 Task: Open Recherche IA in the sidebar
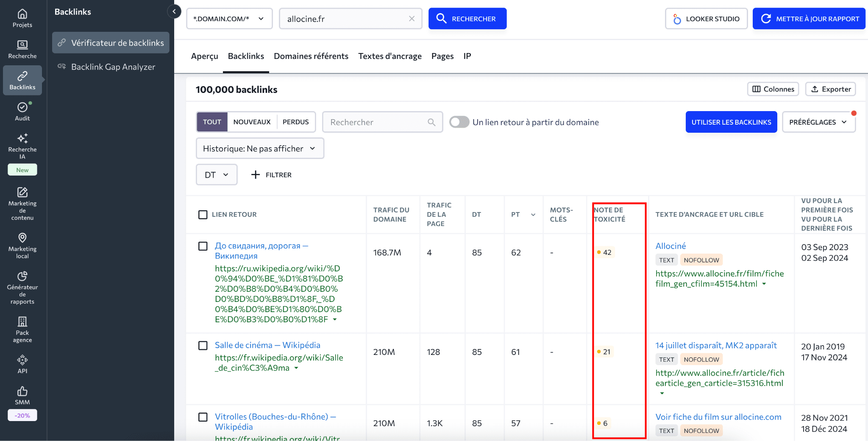tap(22, 145)
